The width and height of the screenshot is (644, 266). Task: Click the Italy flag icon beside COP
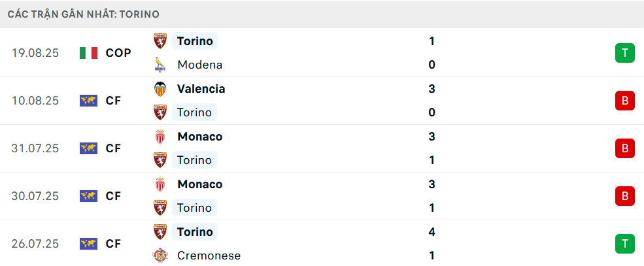(x=88, y=53)
